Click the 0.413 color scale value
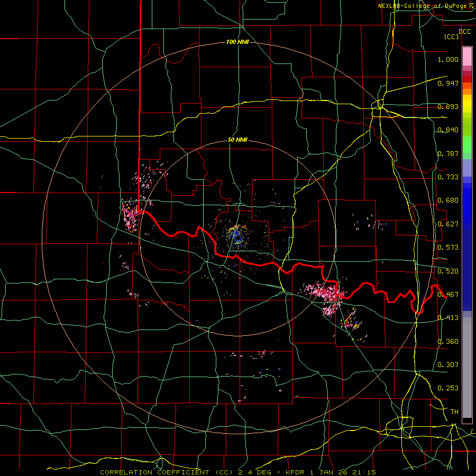476x476 pixels. 448,318
